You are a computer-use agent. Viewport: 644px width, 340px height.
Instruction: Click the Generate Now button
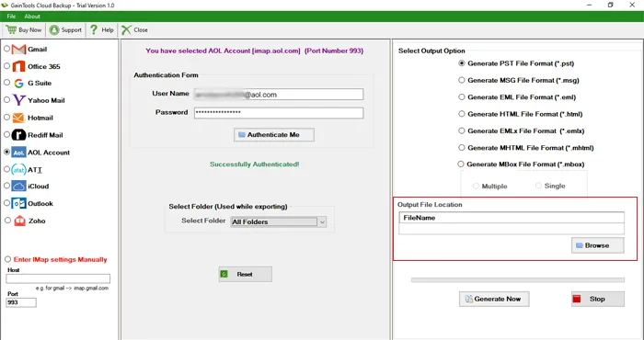click(494, 299)
